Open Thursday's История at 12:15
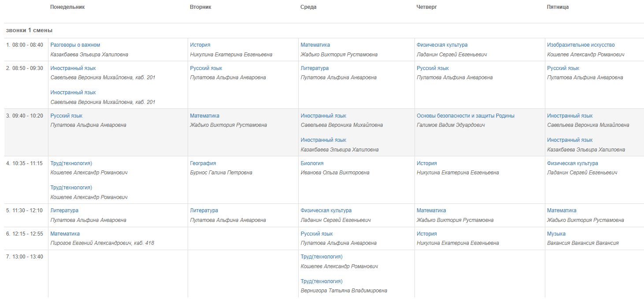This screenshot has height=299, width=644. [427, 234]
